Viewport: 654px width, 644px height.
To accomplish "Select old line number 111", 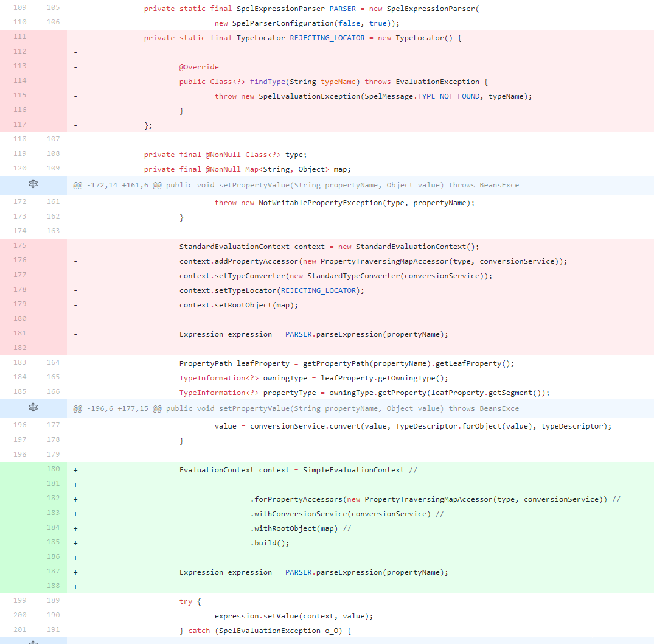I will tap(19, 37).
